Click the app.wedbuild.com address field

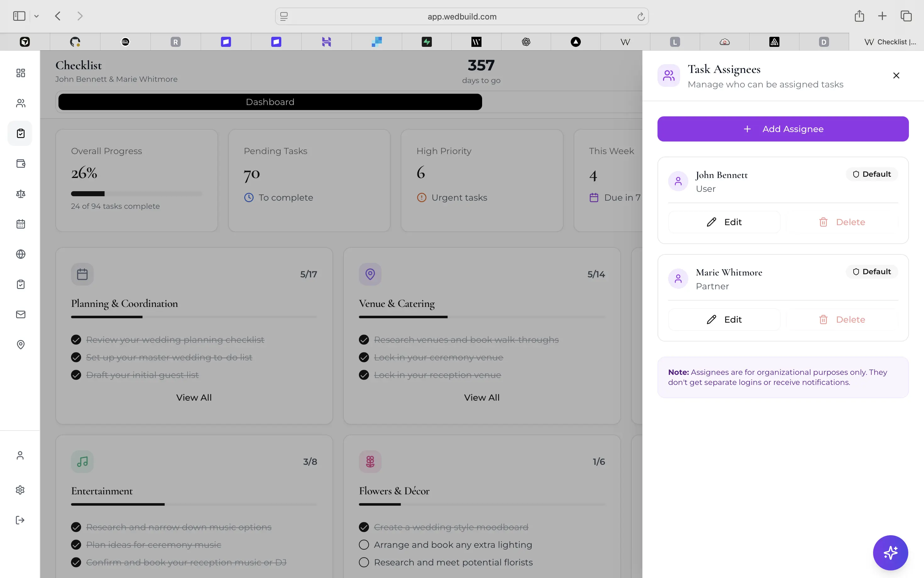(x=462, y=16)
